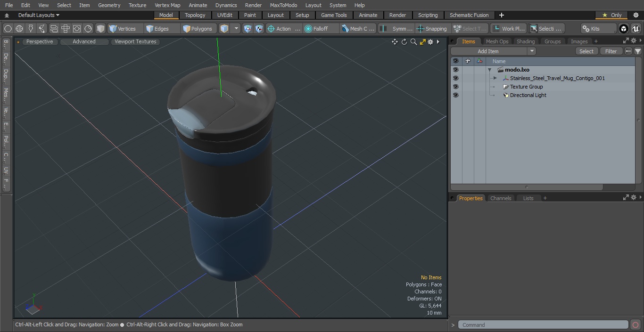Click the viewport maximize arrows icon
This screenshot has width=644, height=332.
tap(422, 42)
